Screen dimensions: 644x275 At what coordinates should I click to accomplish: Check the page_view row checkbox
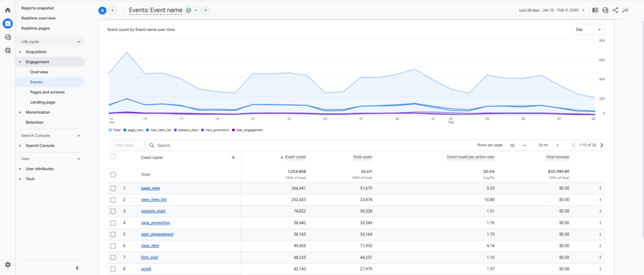pyautogui.click(x=113, y=188)
